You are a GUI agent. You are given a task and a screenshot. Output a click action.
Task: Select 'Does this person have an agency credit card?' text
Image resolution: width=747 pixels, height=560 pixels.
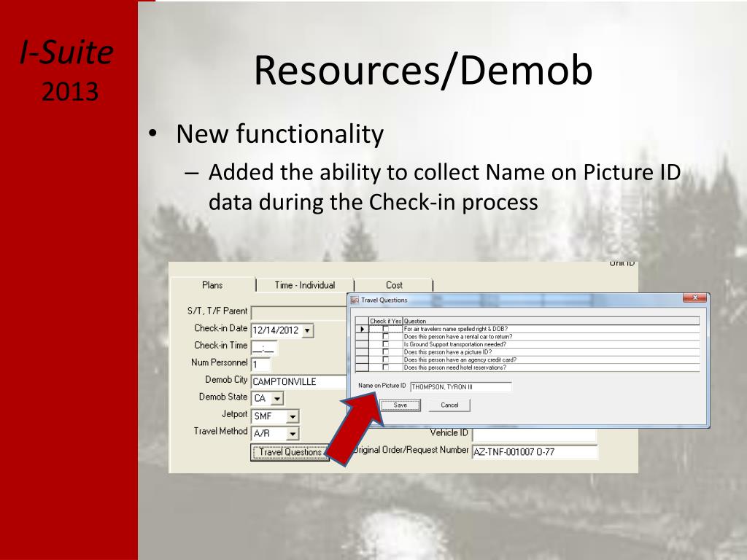pos(460,360)
